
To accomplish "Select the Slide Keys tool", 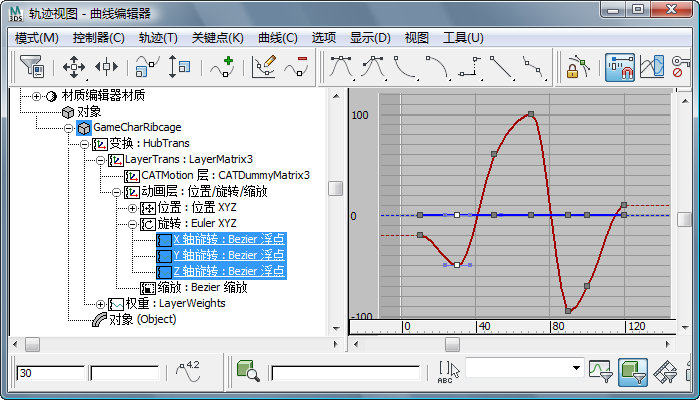I will tap(106, 67).
